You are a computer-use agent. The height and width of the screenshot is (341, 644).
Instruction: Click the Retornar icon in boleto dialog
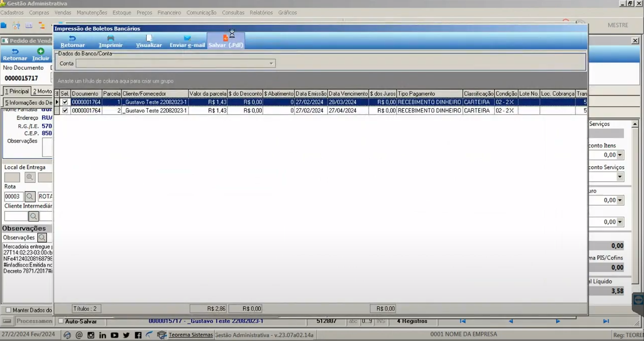click(73, 38)
